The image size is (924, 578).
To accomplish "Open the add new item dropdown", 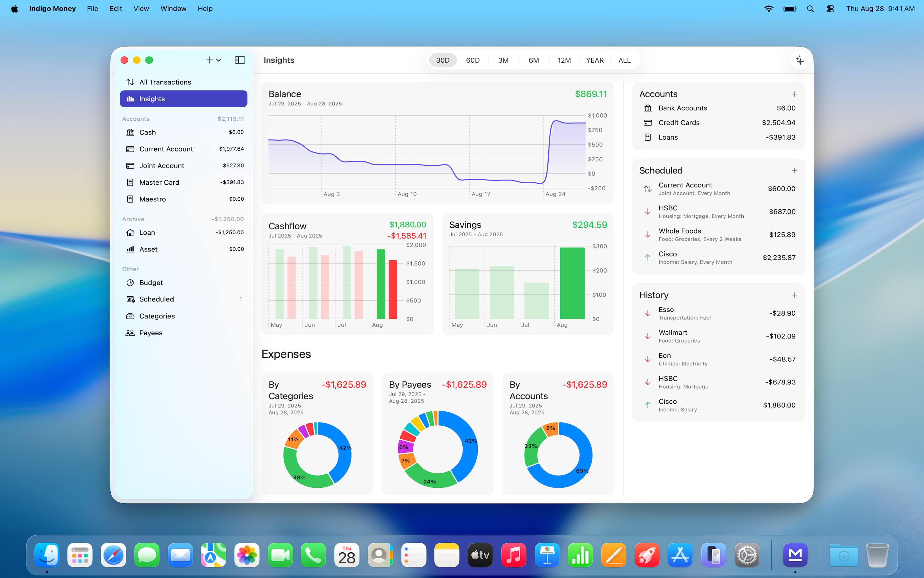I will pyautogui.click(x=213, y=60).
